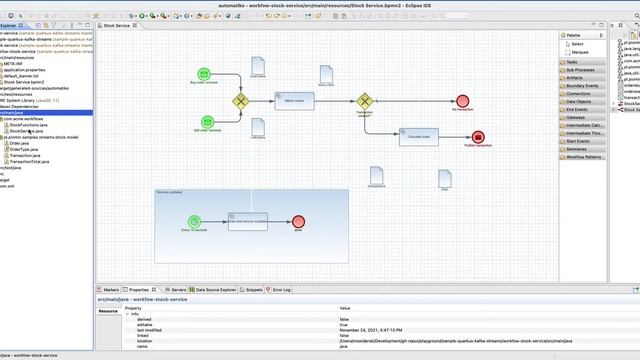Click the total data object icon

(x=445, y=178)
